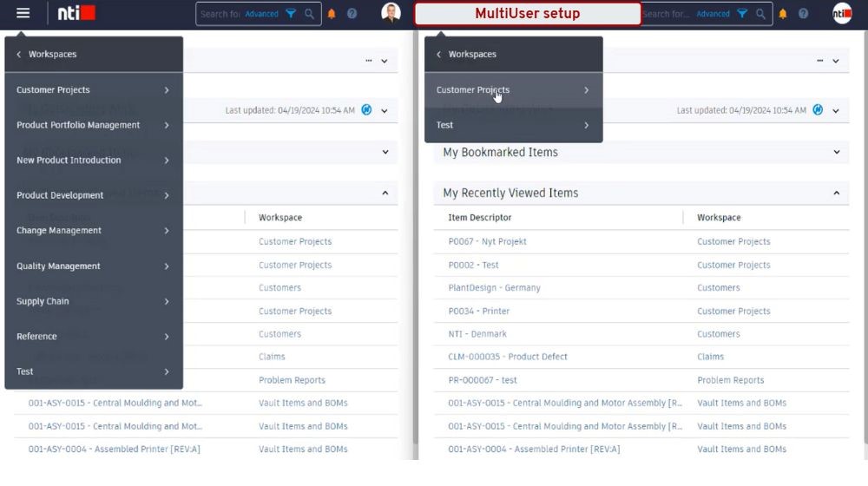
Task: Expand chevron next to left Last updated
Action: pyautogui.click(x=385, y=111)
